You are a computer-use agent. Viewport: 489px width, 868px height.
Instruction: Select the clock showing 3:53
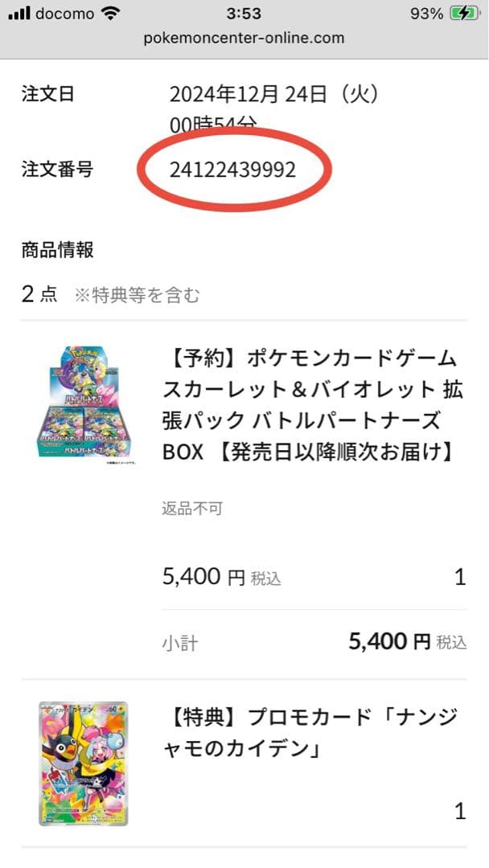[244, 13]
